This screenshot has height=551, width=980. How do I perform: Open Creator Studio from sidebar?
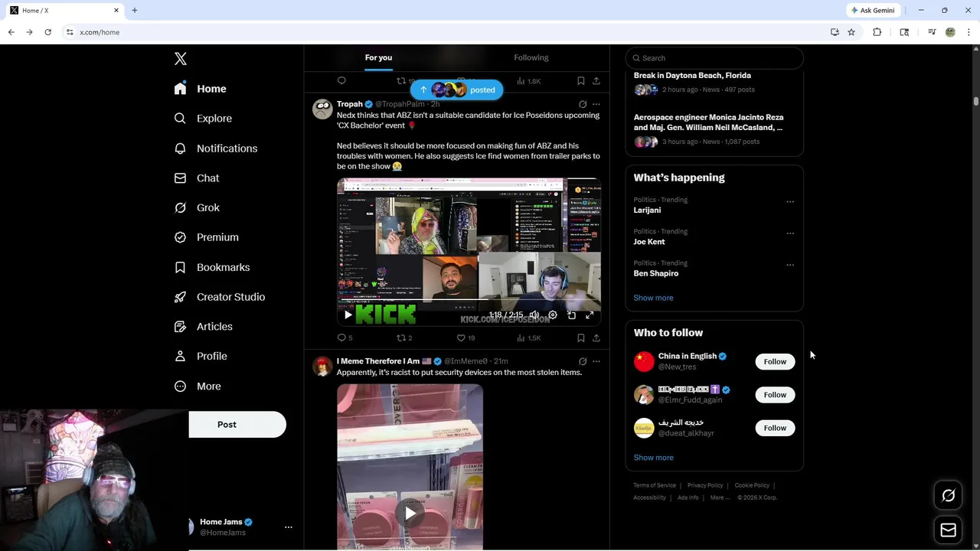[x=219, y=297]
